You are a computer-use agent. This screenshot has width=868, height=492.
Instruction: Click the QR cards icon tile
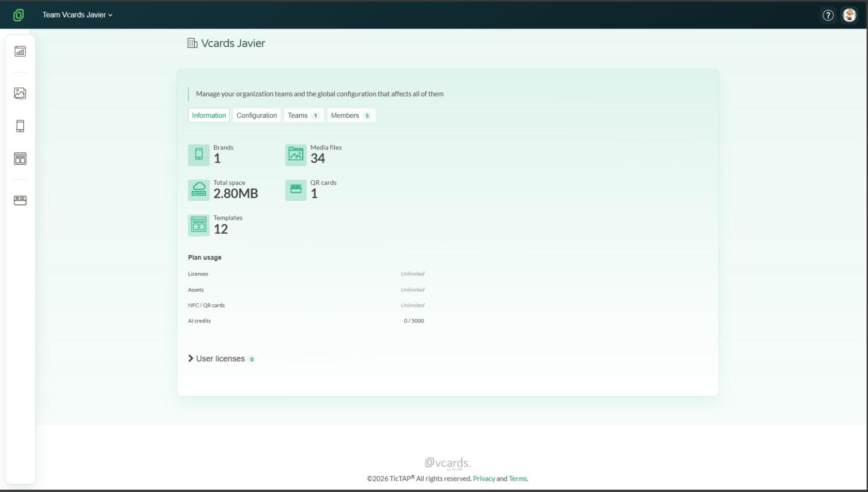pyautogui.click(x=296, y=190)
